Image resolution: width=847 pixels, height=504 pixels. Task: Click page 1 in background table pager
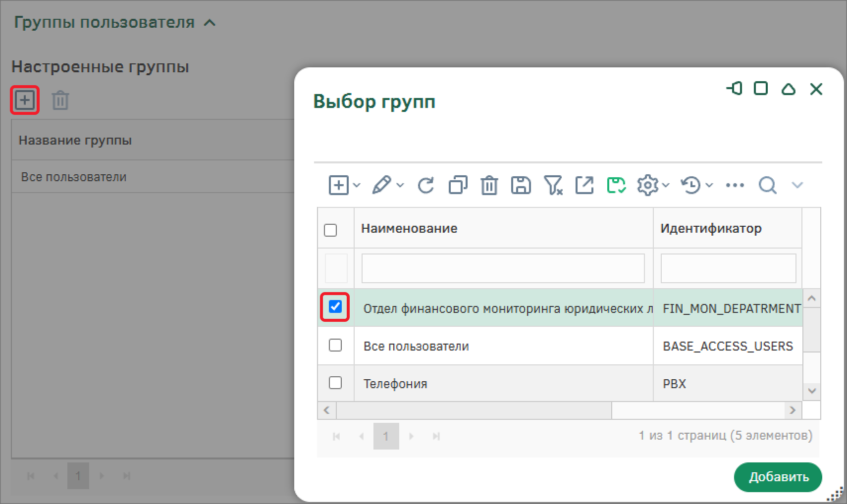[x=78, y=476]
